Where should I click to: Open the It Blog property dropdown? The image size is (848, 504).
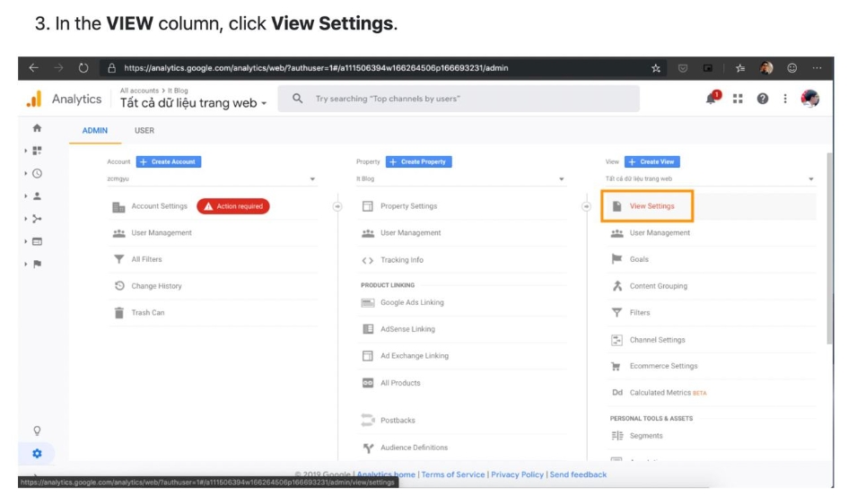(460, 179)
